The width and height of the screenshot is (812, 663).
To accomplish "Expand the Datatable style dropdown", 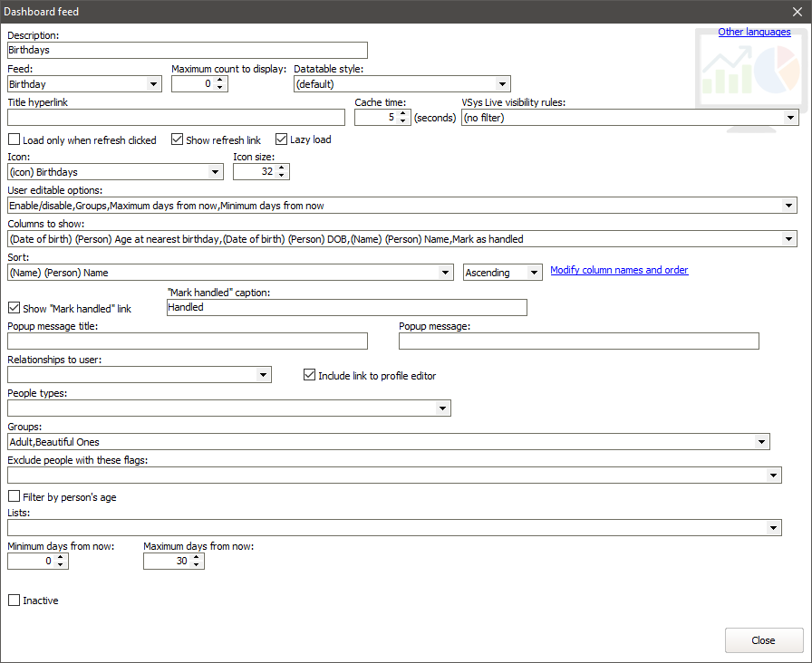I will tap(502, 84).
